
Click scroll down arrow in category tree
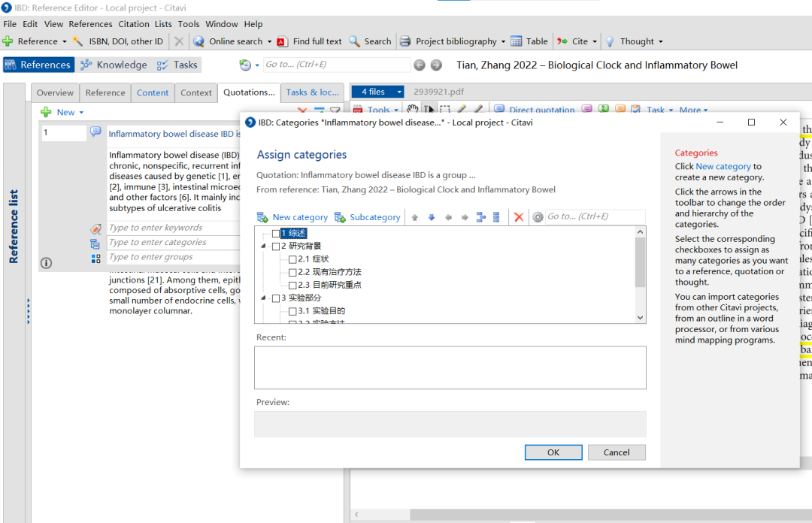[641, 317]
